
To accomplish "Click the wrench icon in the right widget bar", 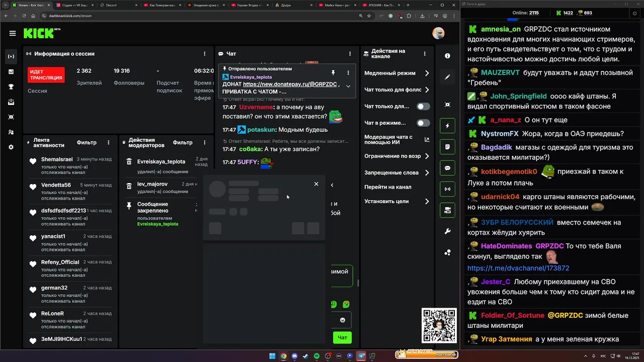I will pyautogui.click(x=447, y=231).
